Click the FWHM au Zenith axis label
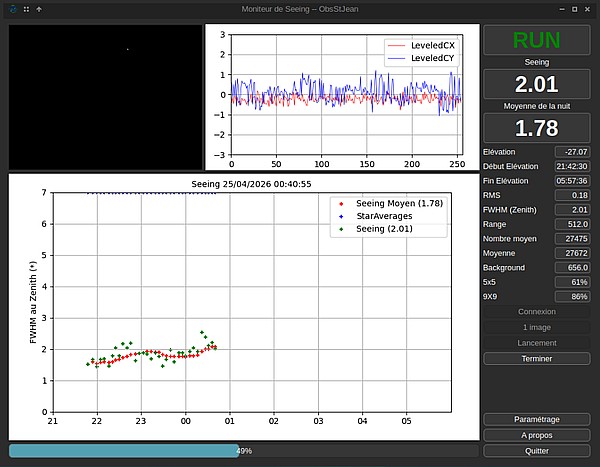Screen dimensions: 600x467 pyautogui.click(x=33, y=302)
